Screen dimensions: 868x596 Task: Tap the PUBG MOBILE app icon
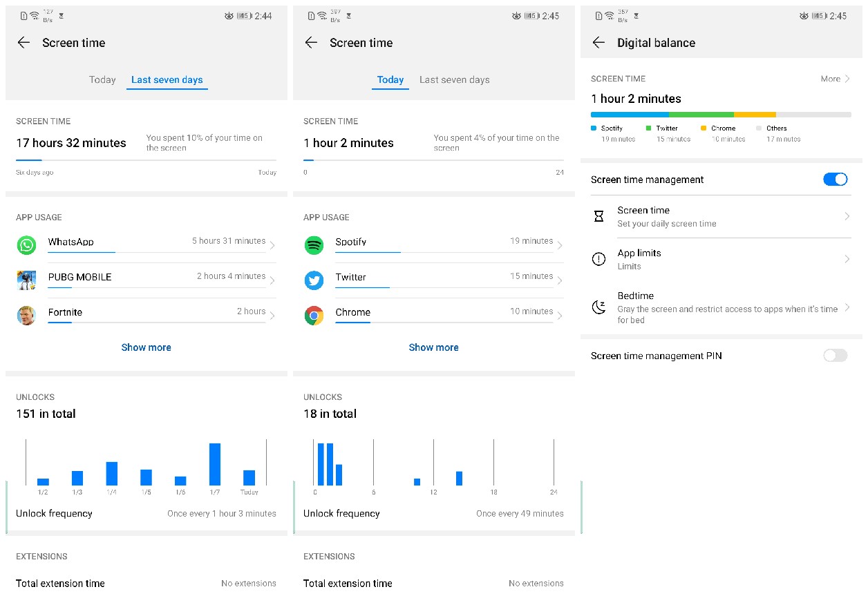pos(26,280)
